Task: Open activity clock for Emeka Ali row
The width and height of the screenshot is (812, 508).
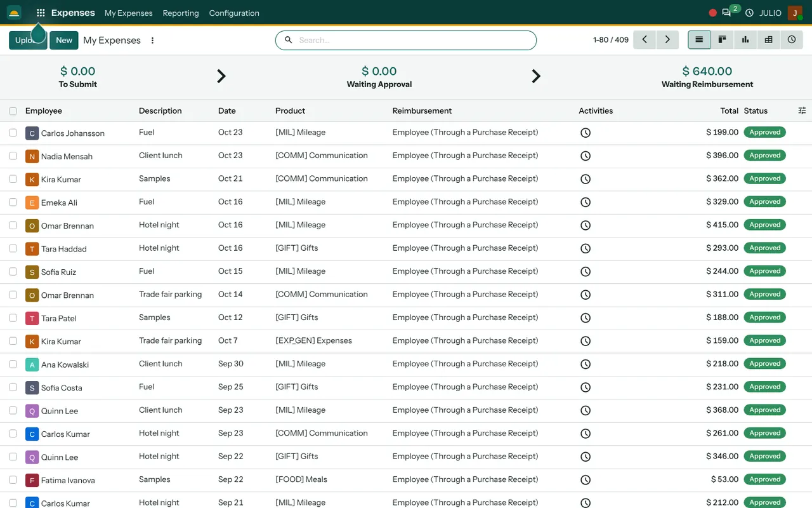Action: [x=586, y=202]
